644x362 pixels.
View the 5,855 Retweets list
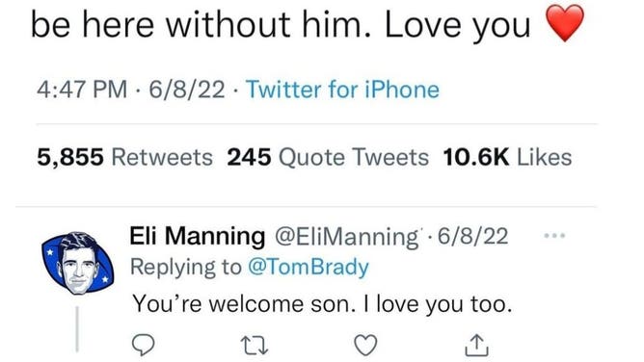click(x=125, y=158)
